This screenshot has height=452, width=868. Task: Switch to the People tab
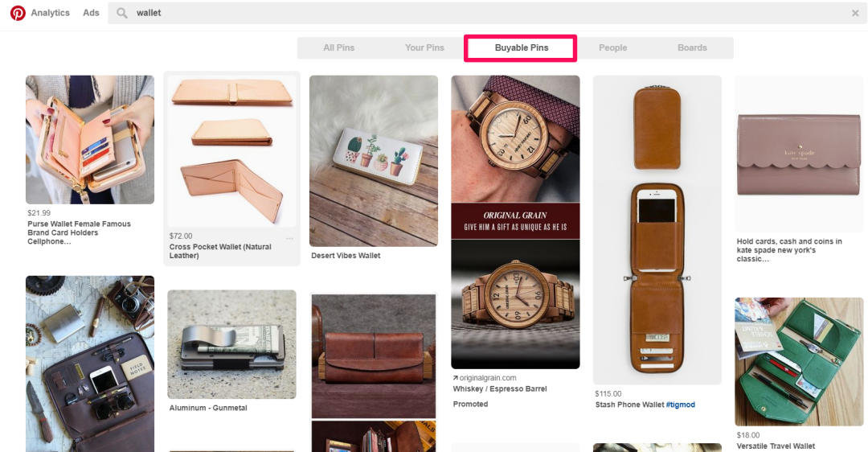click(612, 47)
